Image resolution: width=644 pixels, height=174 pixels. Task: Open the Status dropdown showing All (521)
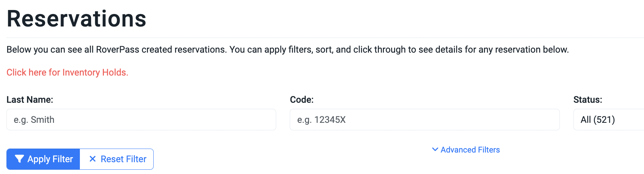609,120
